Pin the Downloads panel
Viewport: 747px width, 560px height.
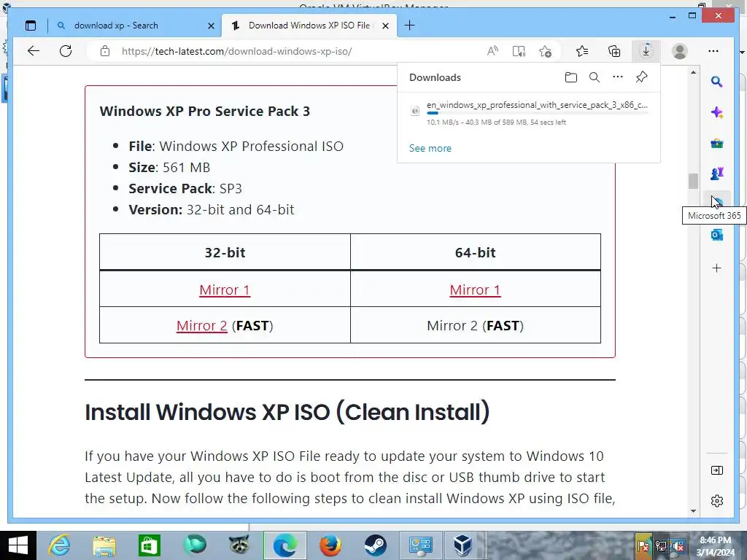(642, 77)
